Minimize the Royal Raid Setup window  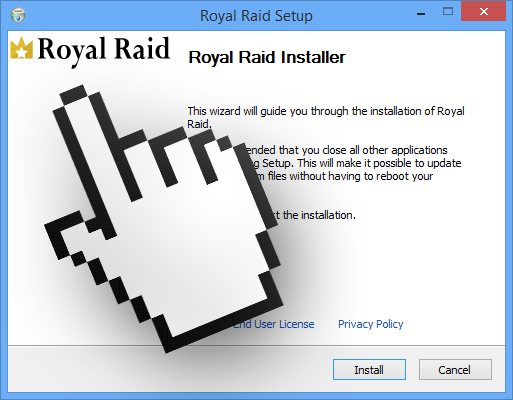(x=421, y=14)
